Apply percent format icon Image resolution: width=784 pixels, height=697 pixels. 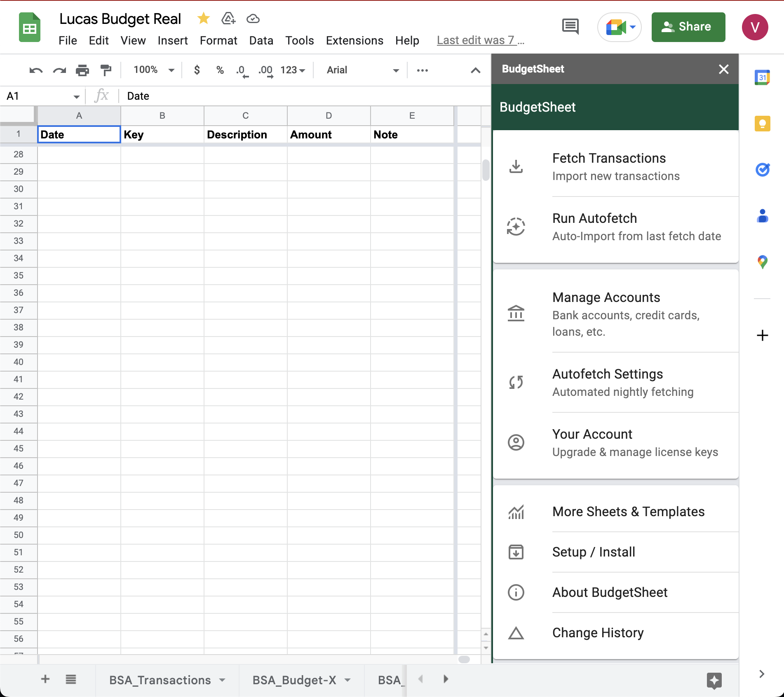220,70
